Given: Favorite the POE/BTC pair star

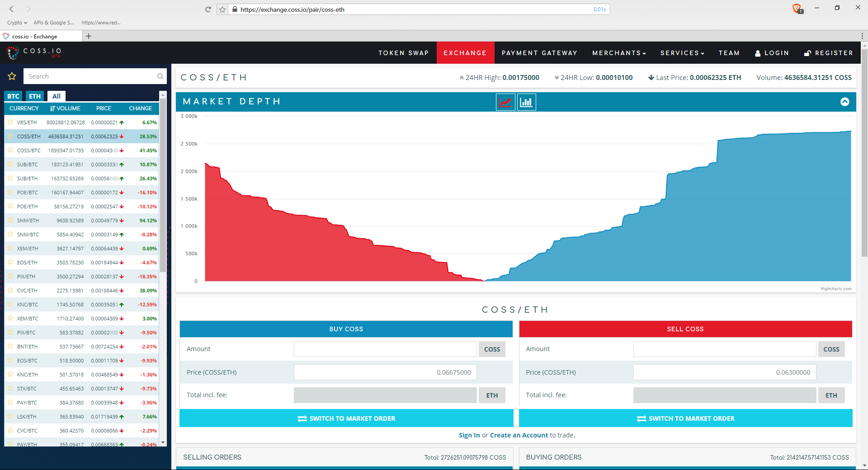Looking at the screenshot, I should coord(10,192).
